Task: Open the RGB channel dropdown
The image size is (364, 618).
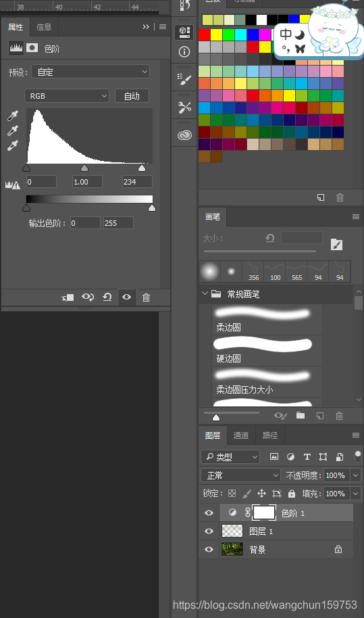Action: pyautogui.click(x=67, y=96)
